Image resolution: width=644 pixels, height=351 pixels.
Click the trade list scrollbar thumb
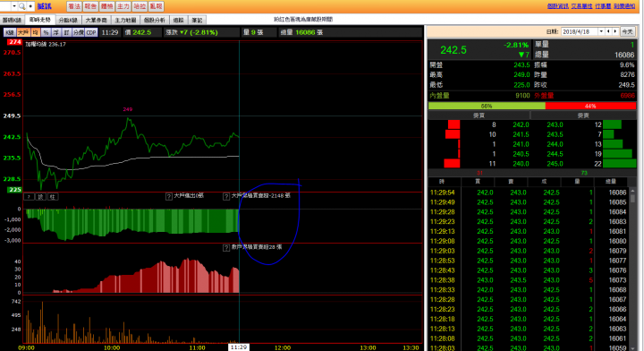632,198
